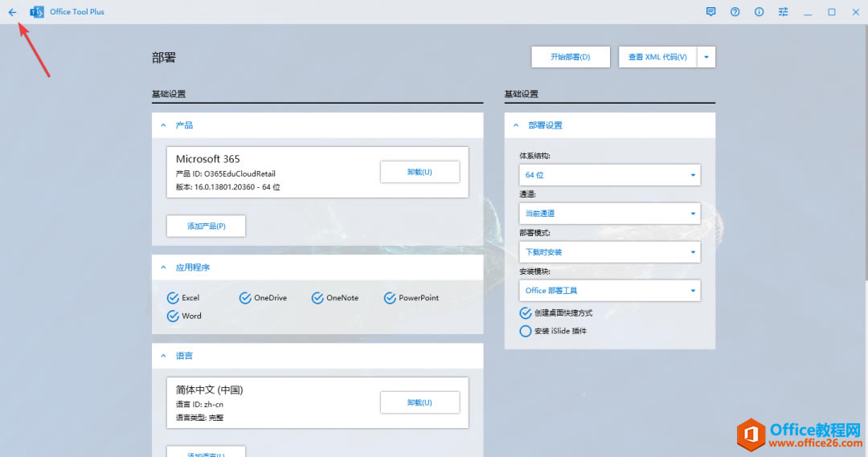Close the Office Tool Plus window
This screenshot has height=457, width=868.
(855, 11)
